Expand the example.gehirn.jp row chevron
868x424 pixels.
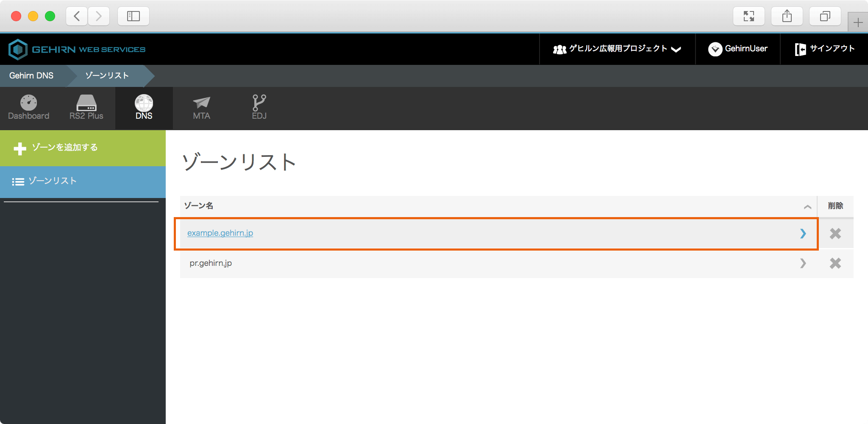[803, 233]
